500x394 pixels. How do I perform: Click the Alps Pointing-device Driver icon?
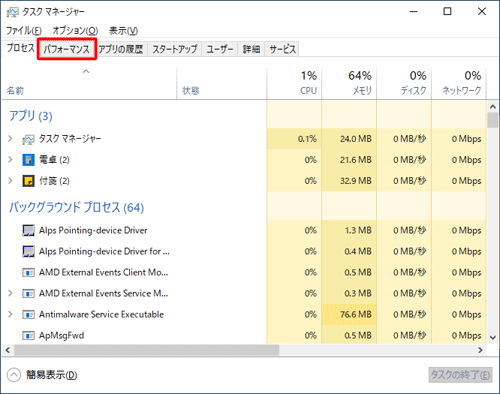[x=28, y=230]
